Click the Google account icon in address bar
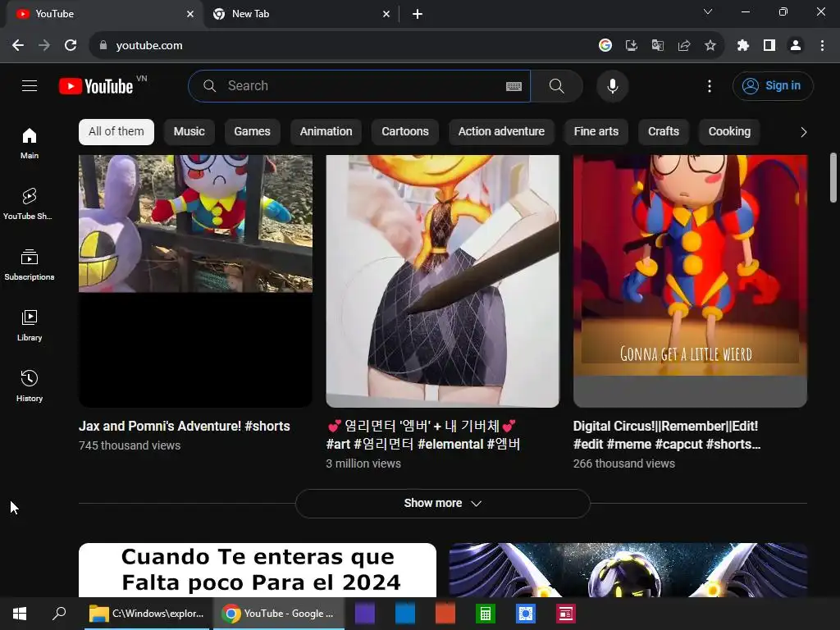 click(x=605, y=46)
